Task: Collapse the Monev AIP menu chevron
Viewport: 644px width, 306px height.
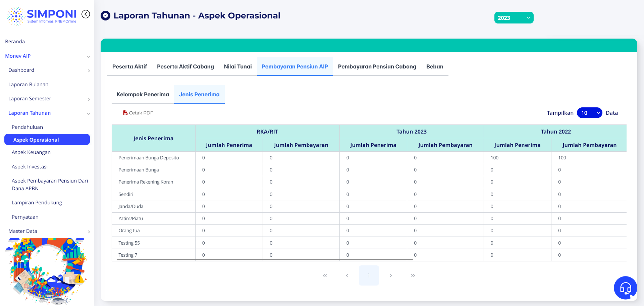Action: click(x=89, y=57)
